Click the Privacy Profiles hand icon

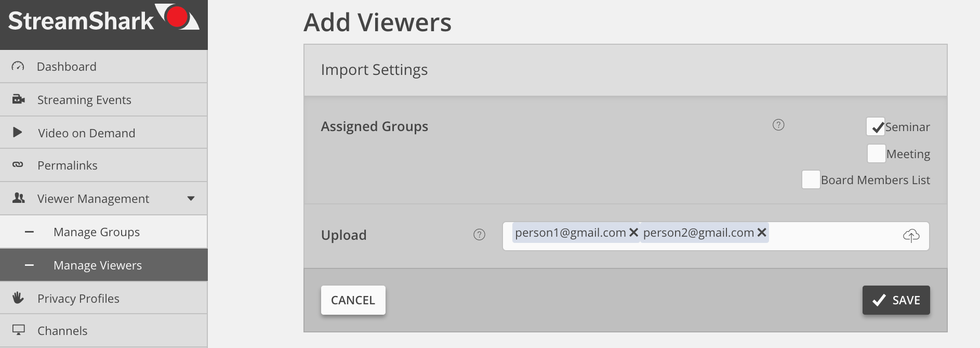[x=18, y=298]
